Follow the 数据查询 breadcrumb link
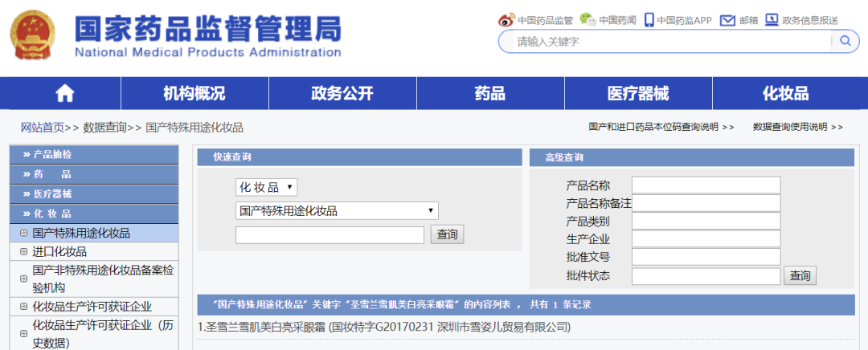Image resolution: width=868 pixels, height=350 pixels. coord(105,128)
